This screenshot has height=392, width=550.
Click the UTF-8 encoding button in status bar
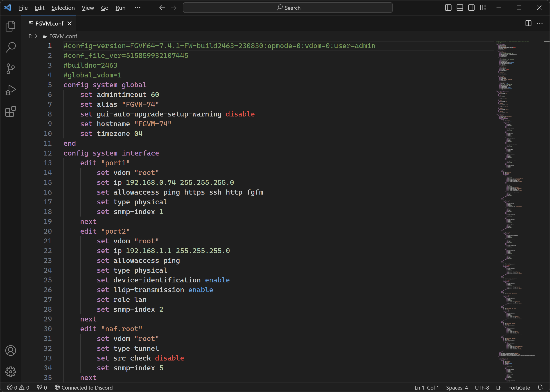point(483,387)
